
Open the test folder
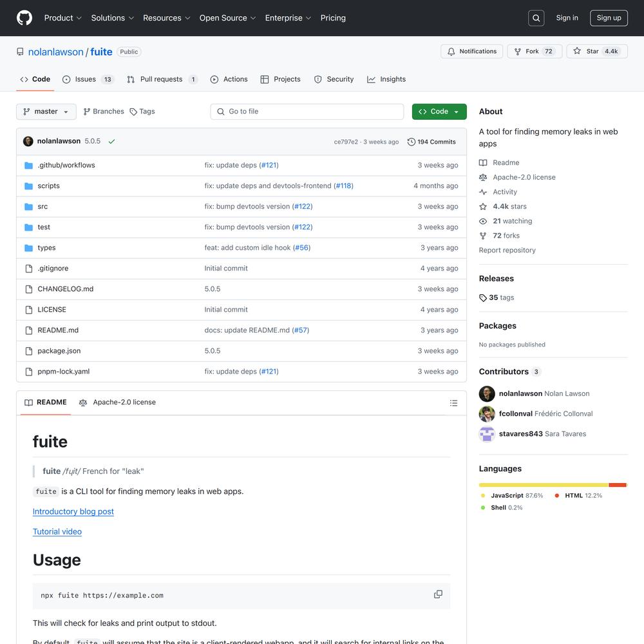click(44, 227)
